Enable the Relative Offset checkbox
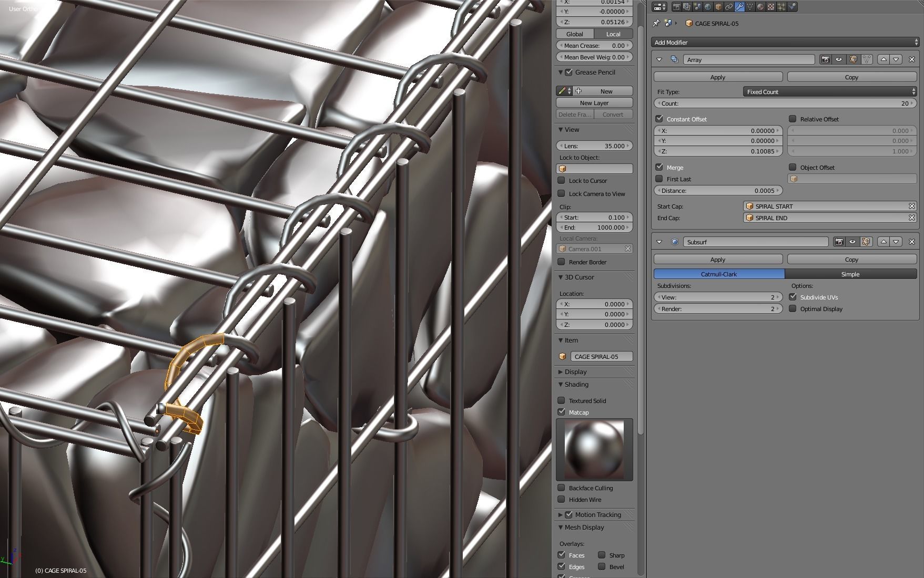This screenshot has height=578, width=924. (x=793, y=119)
